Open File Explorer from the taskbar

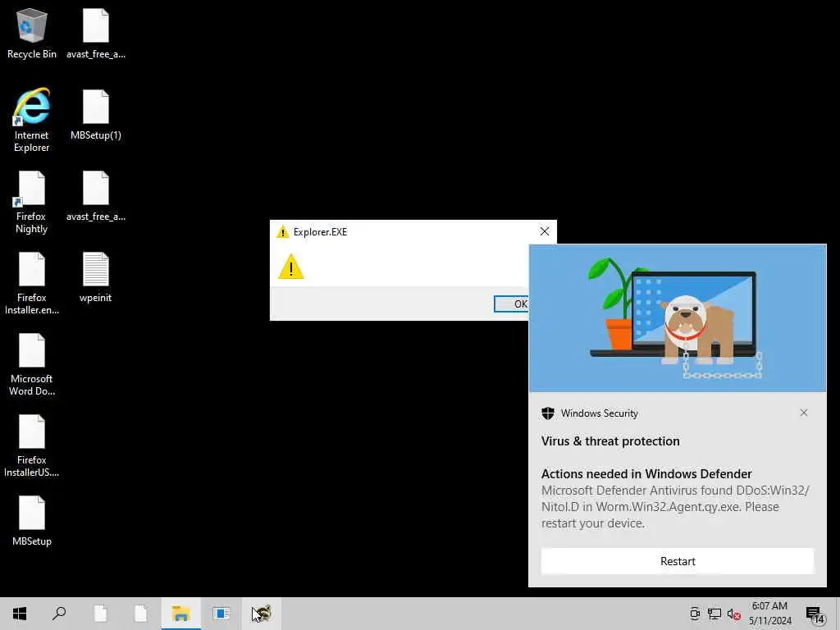tap(181, 614)
